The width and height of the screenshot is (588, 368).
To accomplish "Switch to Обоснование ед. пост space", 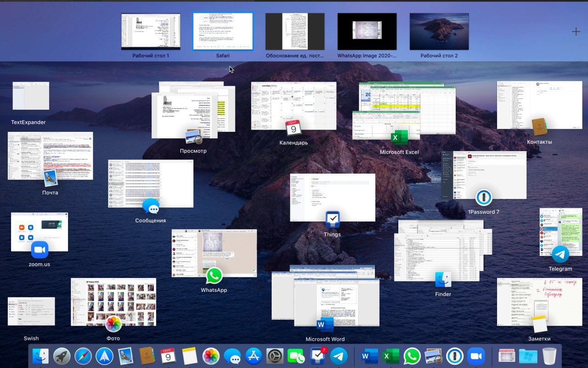I will pos(295,32).
